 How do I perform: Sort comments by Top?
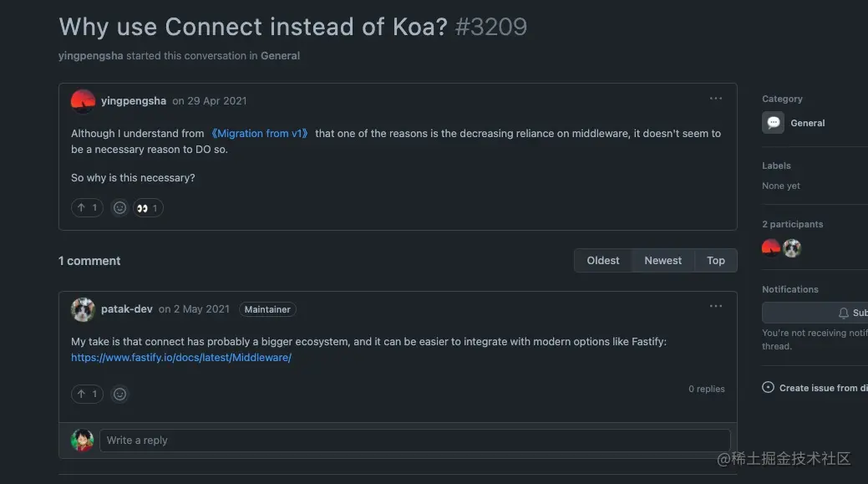click(716, 261)
